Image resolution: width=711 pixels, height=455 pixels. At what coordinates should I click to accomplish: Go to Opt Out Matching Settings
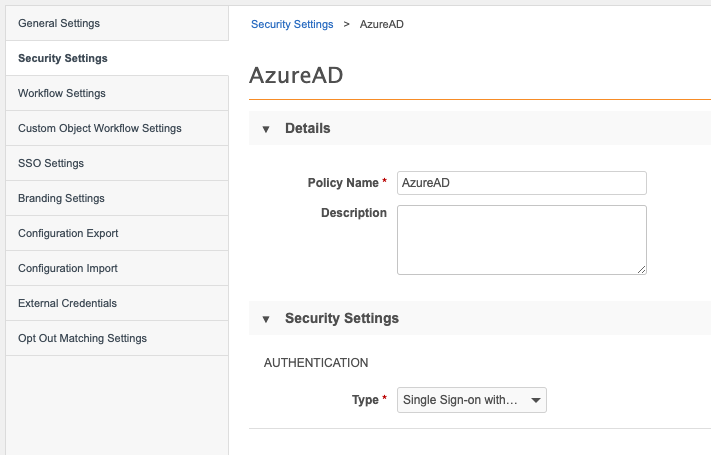[x=82, y=338]
